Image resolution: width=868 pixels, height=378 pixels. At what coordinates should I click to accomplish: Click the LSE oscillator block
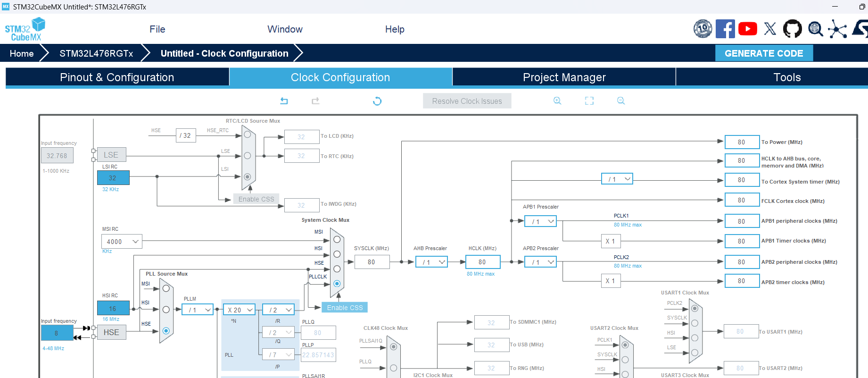(x=111, y=155)
